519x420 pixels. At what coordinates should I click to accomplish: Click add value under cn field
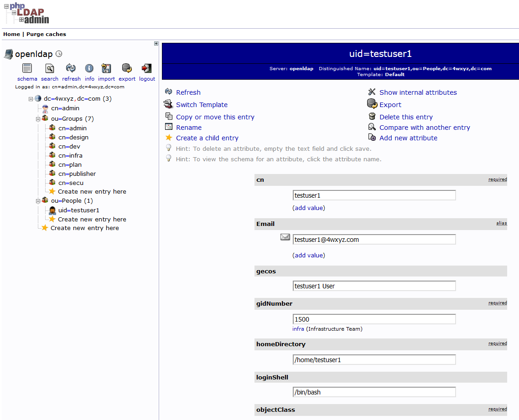(309, 208)
